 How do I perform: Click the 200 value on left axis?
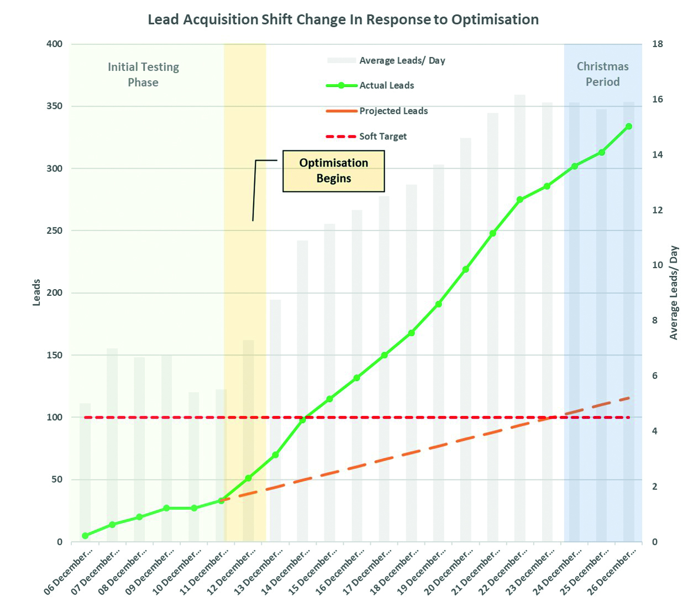[x=54, y=293]
